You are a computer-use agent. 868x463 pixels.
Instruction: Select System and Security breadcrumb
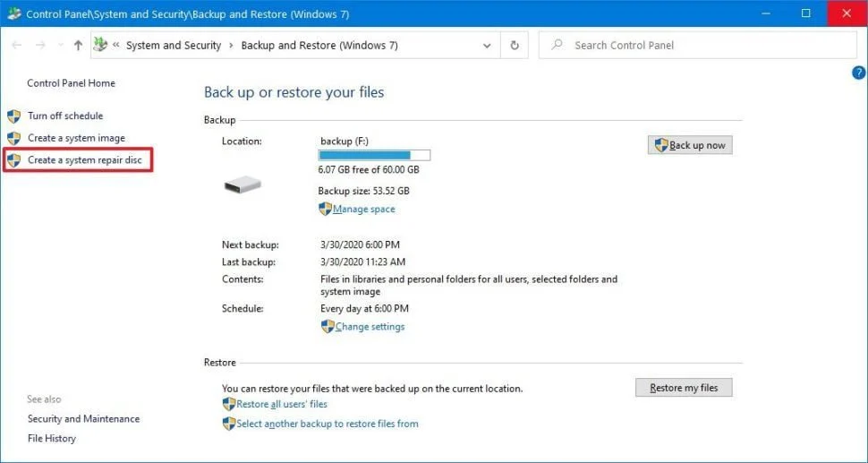point(173,46)
